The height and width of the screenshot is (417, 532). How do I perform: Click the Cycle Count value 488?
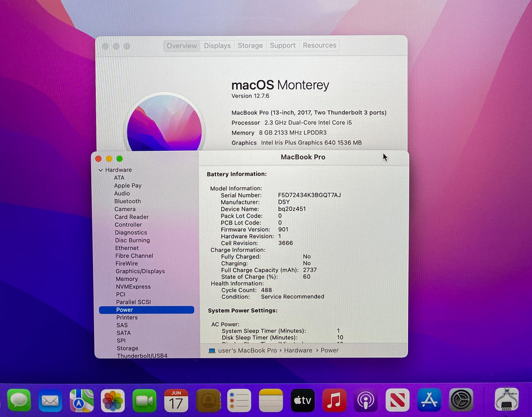(x=266, y=290)
